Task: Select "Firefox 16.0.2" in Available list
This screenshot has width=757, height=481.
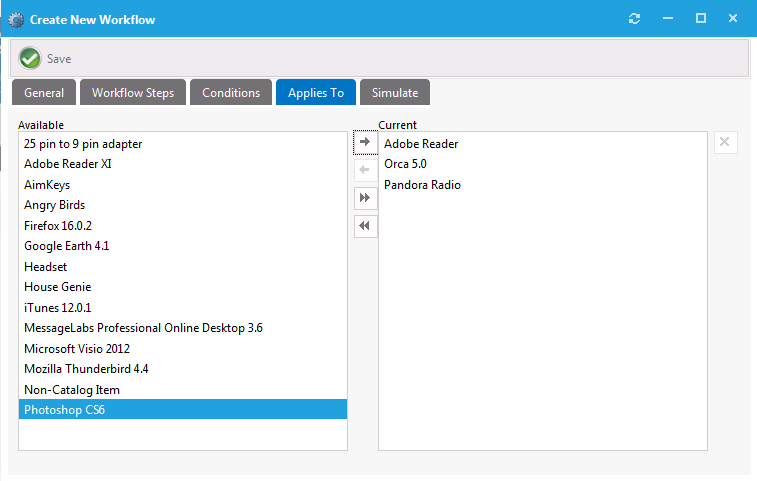Action: pos(182,226)
